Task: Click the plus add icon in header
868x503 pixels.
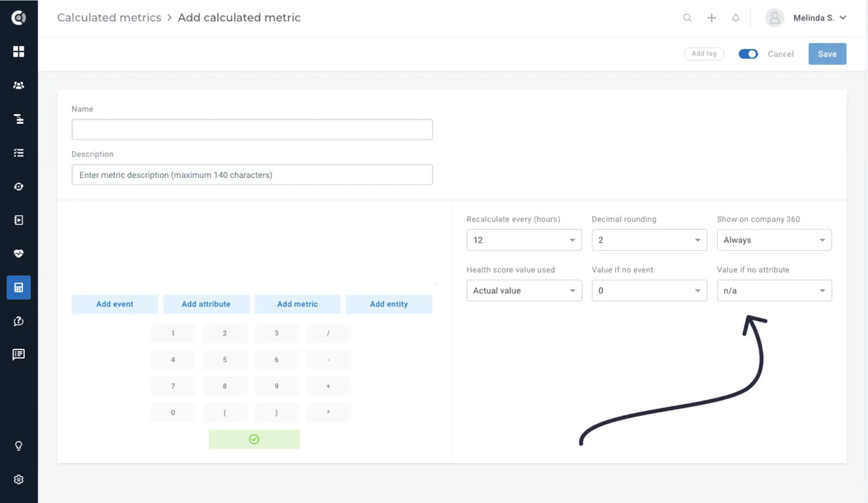Action: (712, 18)
